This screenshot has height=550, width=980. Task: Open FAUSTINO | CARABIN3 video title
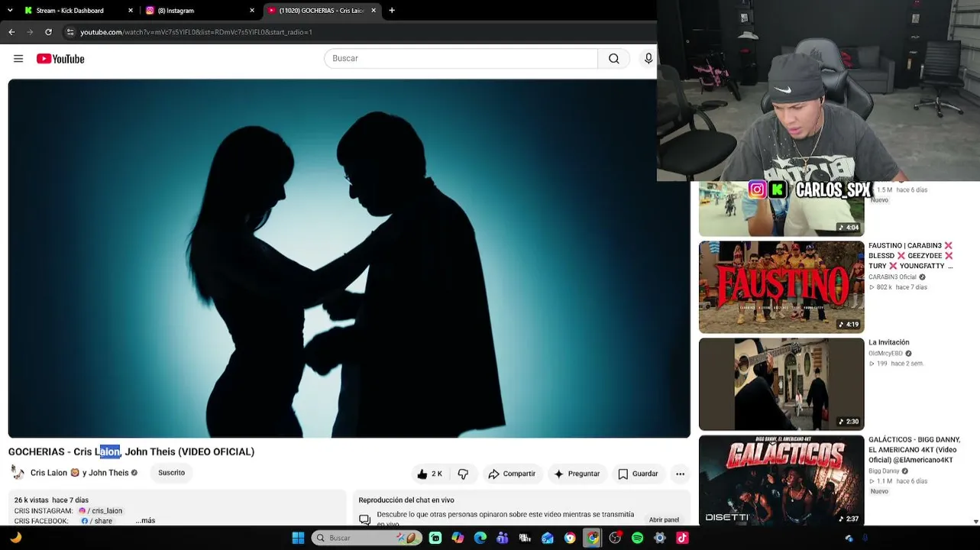pyautogui.click(x=910, y=256)
